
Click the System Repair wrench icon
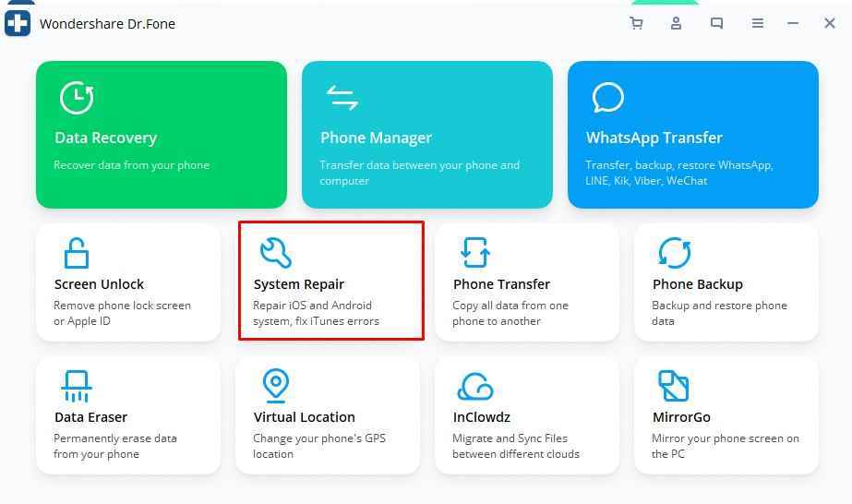[275, 253]
